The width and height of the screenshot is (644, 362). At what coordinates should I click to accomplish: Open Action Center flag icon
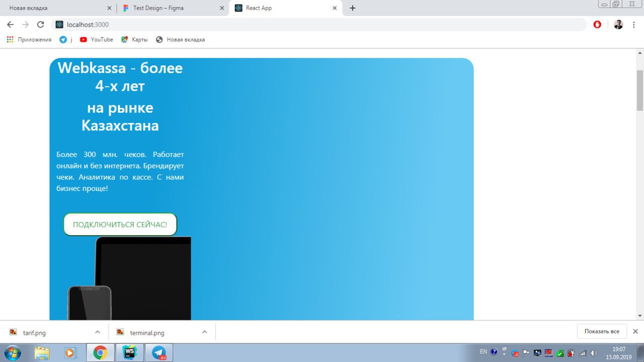tap(526, 353)
